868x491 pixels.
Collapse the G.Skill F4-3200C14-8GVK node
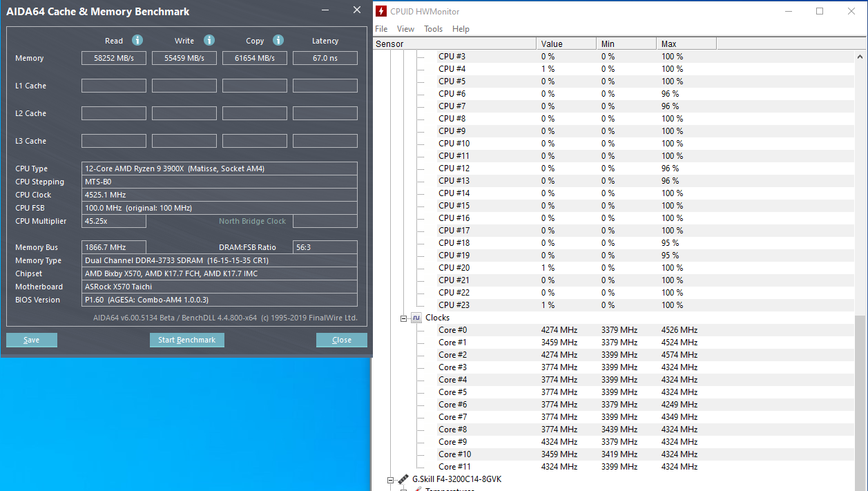coord(391,479)
